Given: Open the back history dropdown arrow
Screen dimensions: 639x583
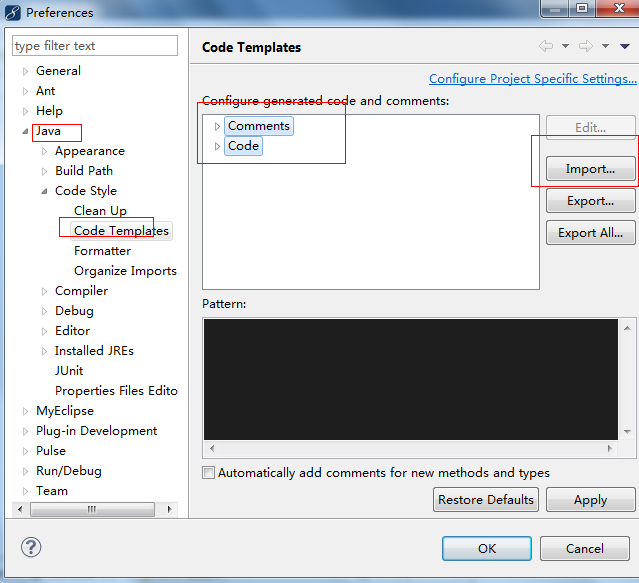Looking at the screenshot, I should point(565,46).
